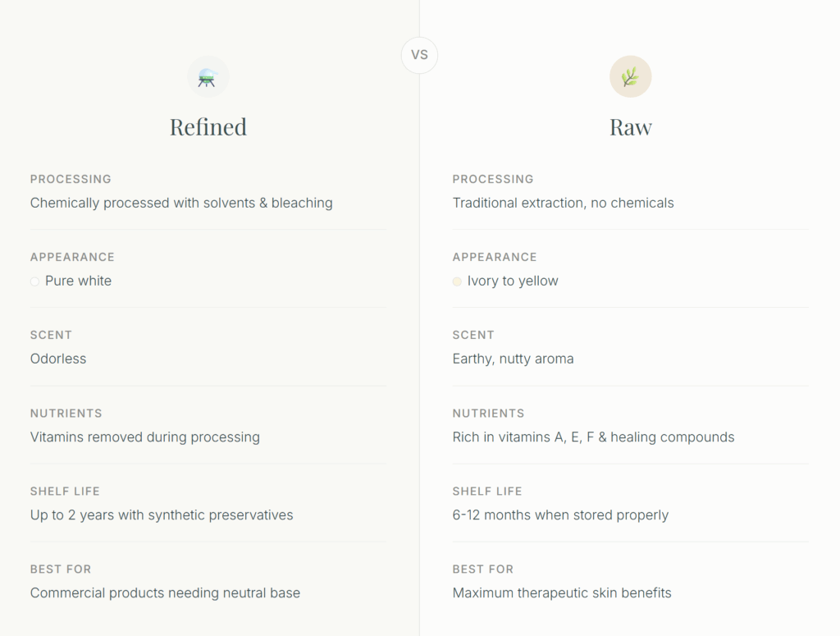Viewport: 840px width, 636px height.
Task: Click 'Commercial products needing neutral base' text
Action: tap(165, 593)
